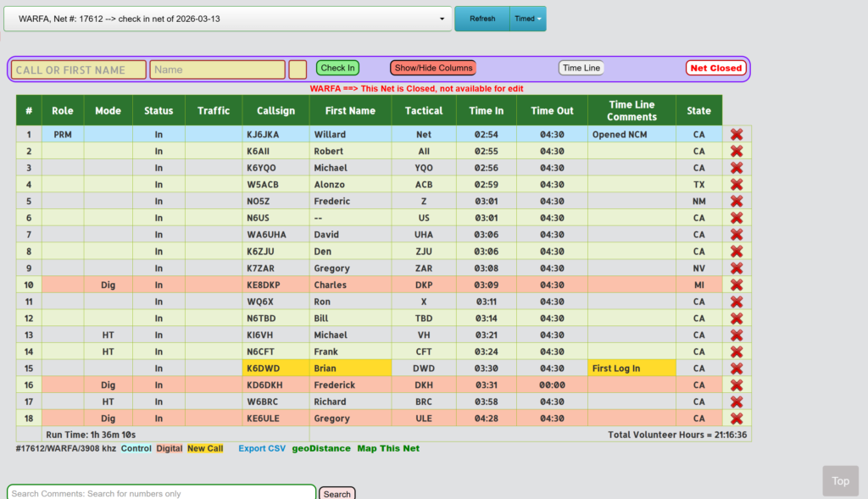Viewport: 868px width, 499px height.
Task: Delete row 1 KJ6JKA with red X
Action: coord(736,135)
